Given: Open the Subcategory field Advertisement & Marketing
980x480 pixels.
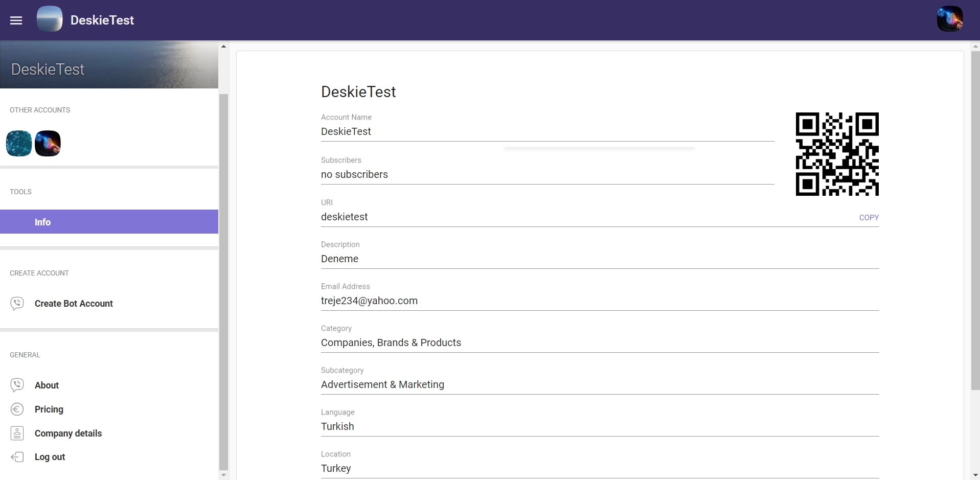Looking at the screenshot, I should 600,384.
